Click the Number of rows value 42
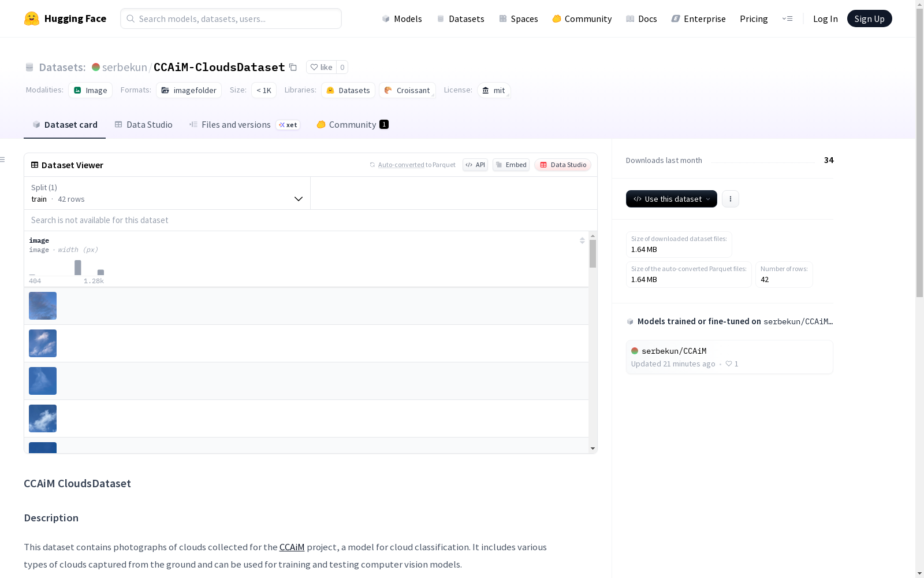924x578 pixels. [765, 279]
